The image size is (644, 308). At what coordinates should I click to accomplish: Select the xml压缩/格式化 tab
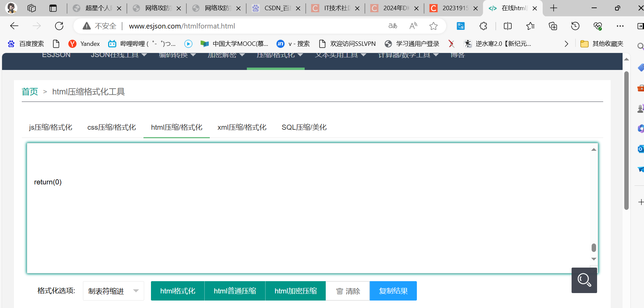click(242, 127)
